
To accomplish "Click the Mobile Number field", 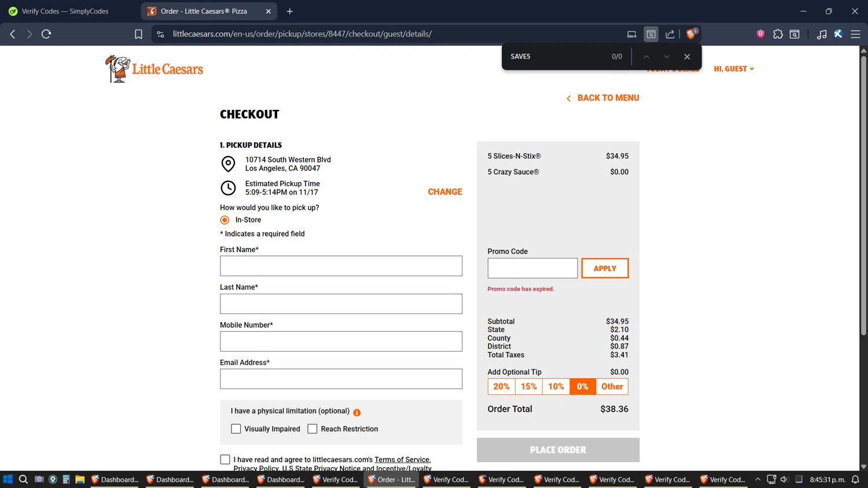I will [x=341, y=342].
